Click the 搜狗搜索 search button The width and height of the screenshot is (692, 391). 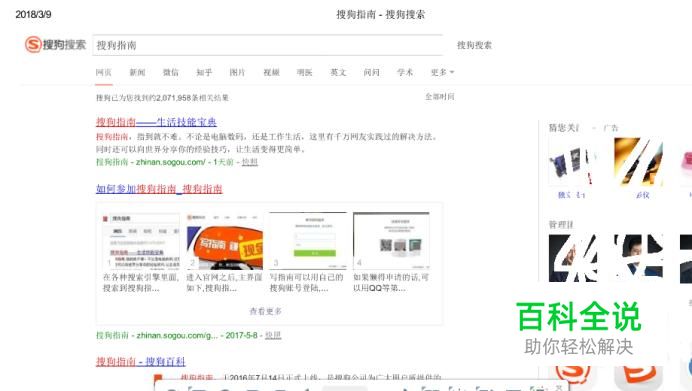pos(474,45)
